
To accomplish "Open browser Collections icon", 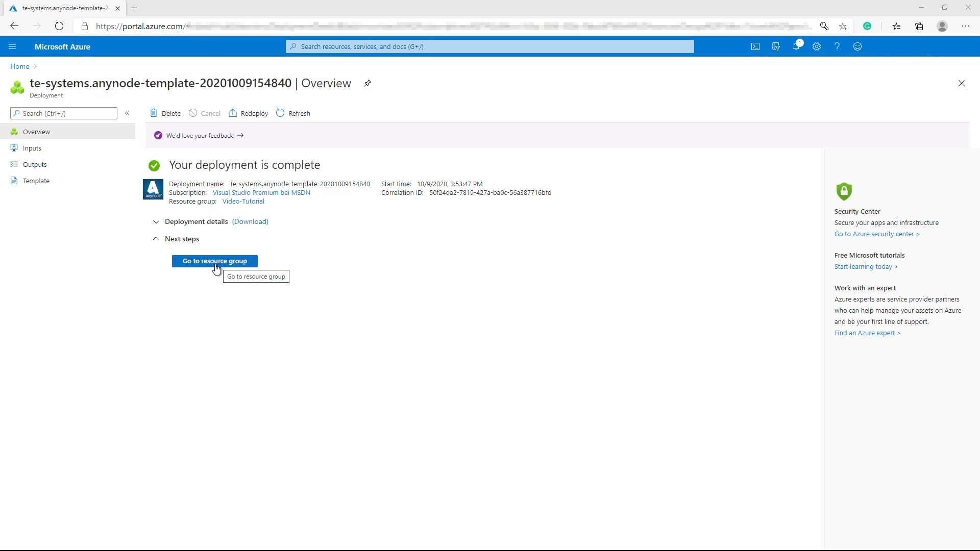I will coord(919,26).
